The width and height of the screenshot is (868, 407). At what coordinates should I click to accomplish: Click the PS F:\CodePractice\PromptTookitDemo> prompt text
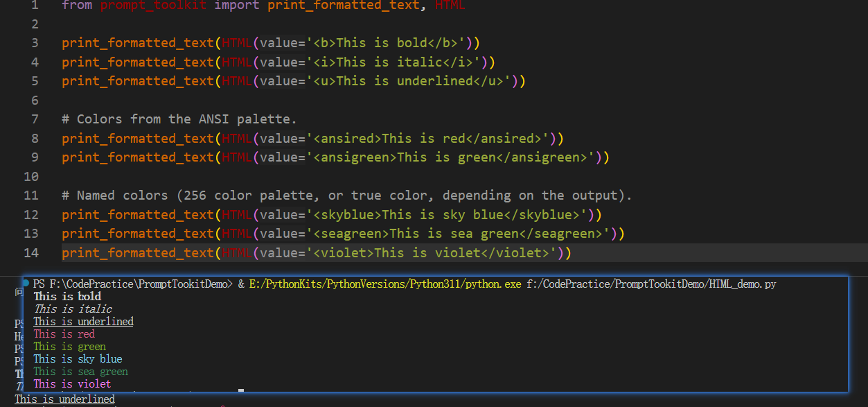tap(134, 284)
